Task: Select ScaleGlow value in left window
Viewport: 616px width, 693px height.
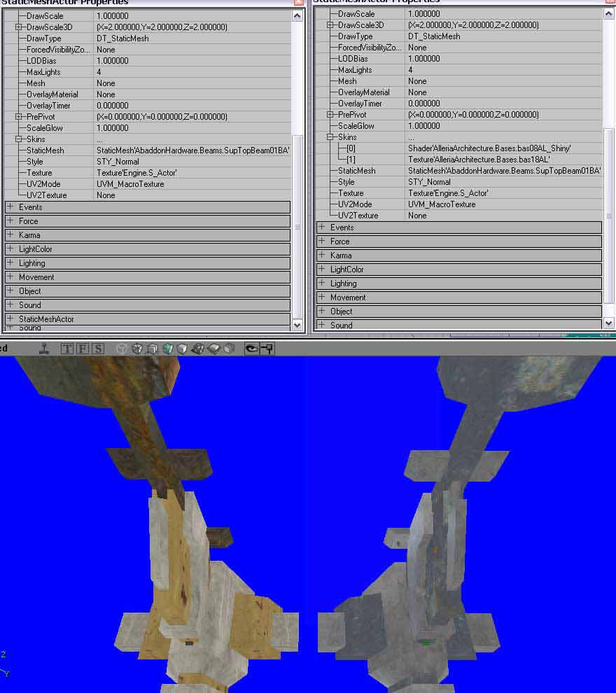Action: 113,127
